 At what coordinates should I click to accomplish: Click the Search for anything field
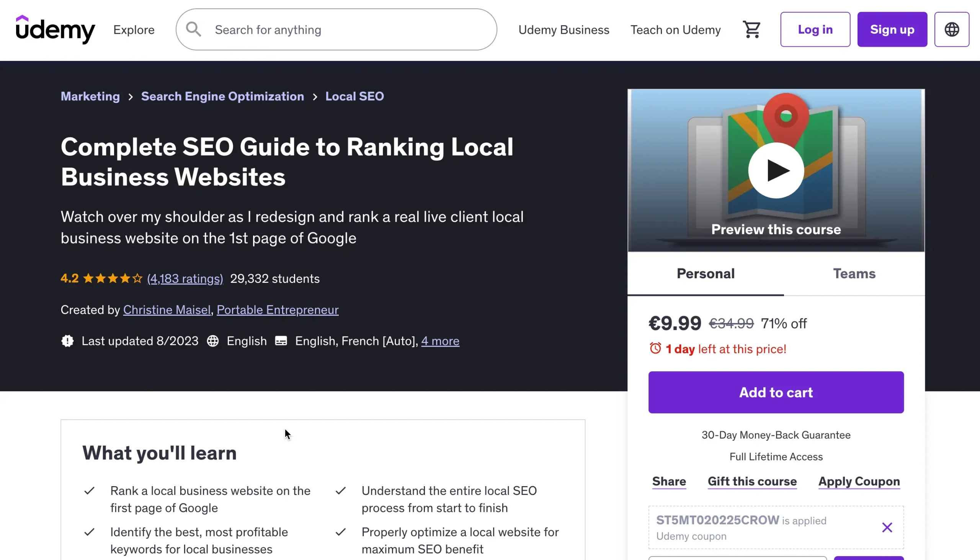click(346, 30)
